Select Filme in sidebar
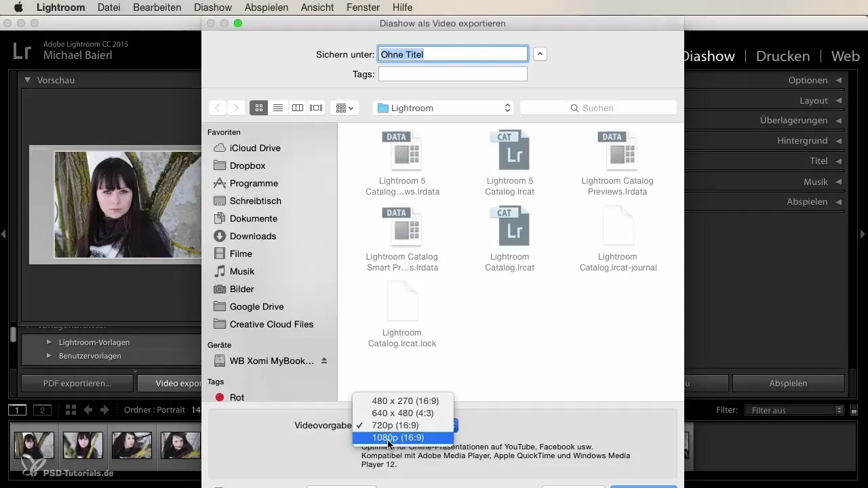The image size is (868, 488). (x=241, y=253)
